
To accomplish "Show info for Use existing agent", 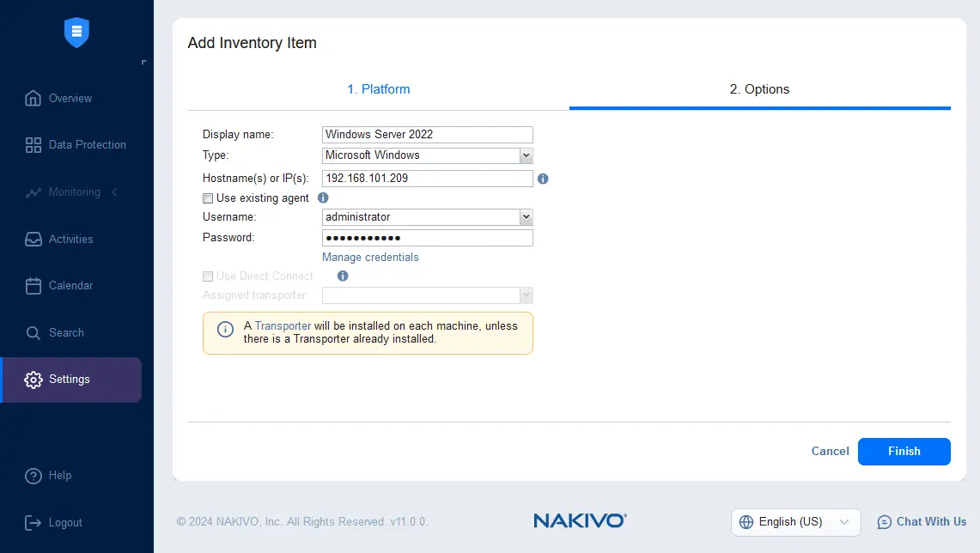I will point(323,197).
